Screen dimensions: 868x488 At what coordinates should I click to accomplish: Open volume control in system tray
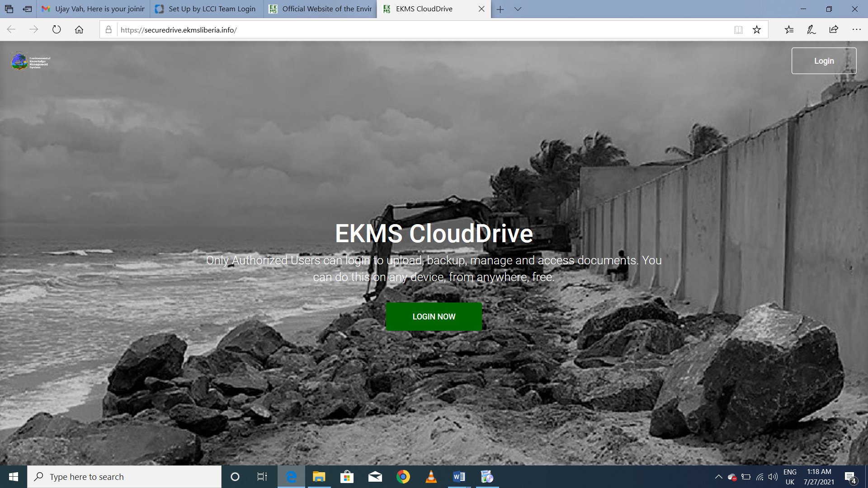click(773, 477)
